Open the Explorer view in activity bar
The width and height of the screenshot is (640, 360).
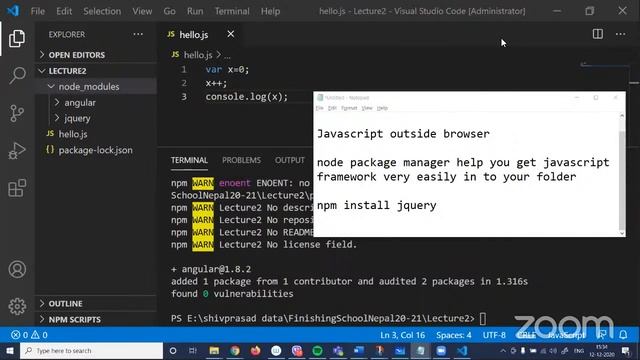pos(17,38)
